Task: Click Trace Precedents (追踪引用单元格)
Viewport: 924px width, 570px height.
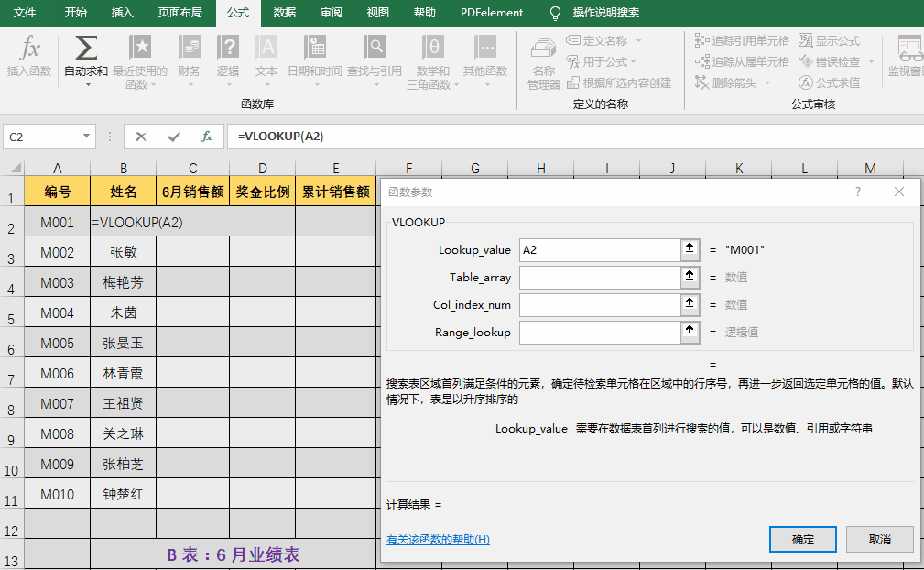Action: pyautogui.click(x=742, y=40)
